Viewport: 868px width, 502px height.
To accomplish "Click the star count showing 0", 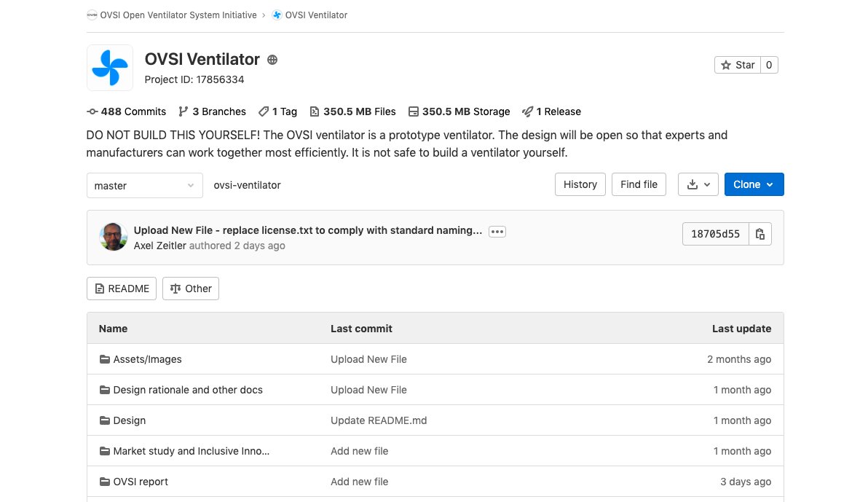I will [769, 65].
